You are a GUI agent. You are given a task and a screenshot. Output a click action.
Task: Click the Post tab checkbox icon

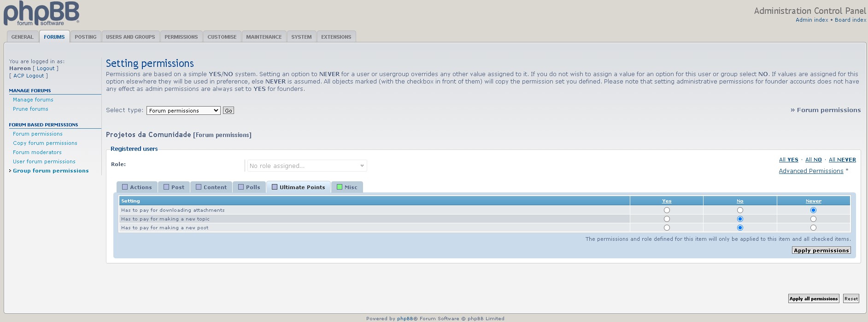pyautogui.click(x=166, y=187)
